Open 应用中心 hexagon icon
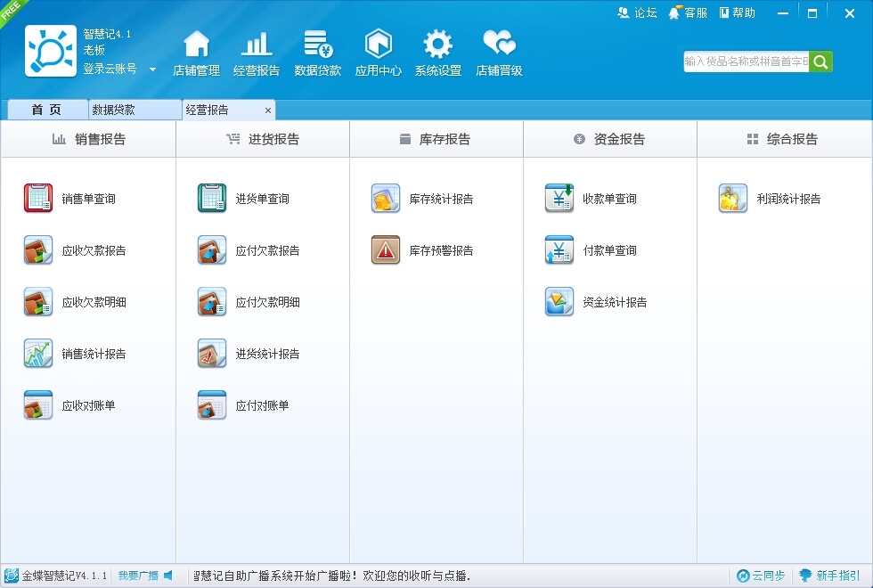Viewport: 873px width, 588px height. [379, 44]
